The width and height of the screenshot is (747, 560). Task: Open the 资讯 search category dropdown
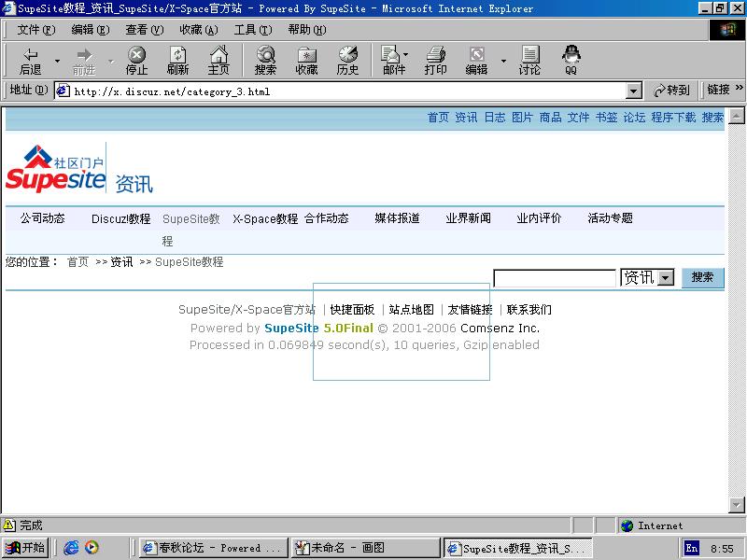point(666,277)
